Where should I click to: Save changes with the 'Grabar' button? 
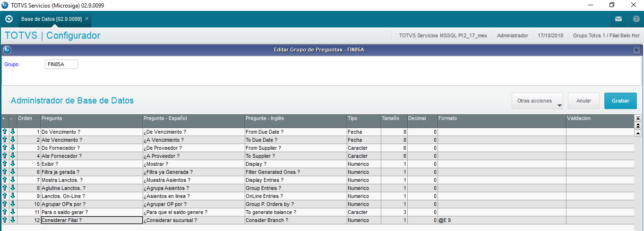pyautogui.click(x=620, y=101)
